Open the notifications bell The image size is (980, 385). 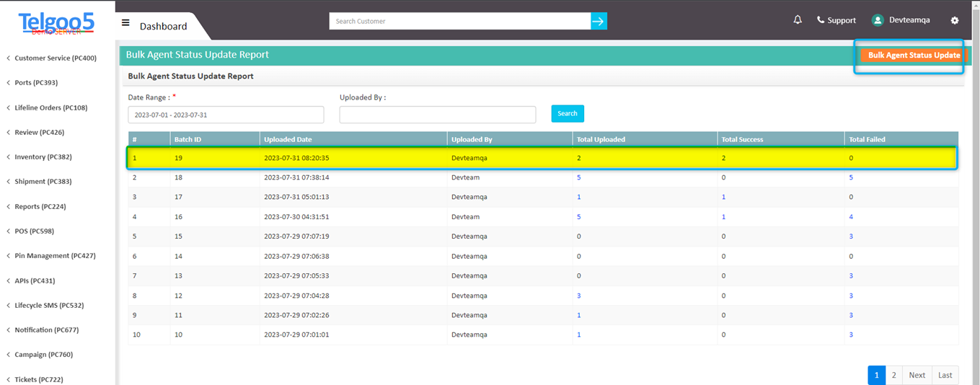click(798, 20)
